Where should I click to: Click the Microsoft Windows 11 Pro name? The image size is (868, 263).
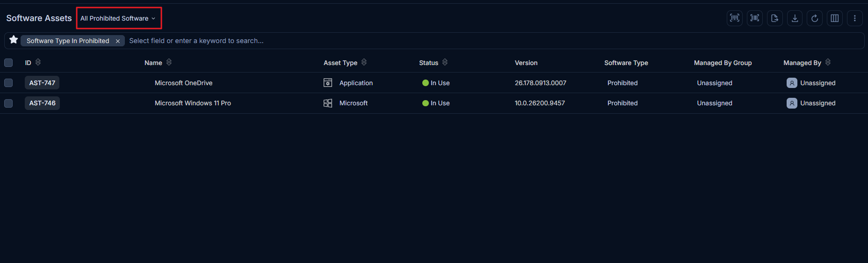coord(193,103)
